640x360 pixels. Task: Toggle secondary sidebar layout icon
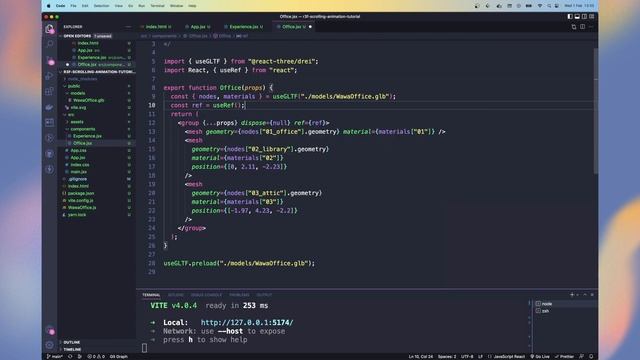click(x=584, y=17)
